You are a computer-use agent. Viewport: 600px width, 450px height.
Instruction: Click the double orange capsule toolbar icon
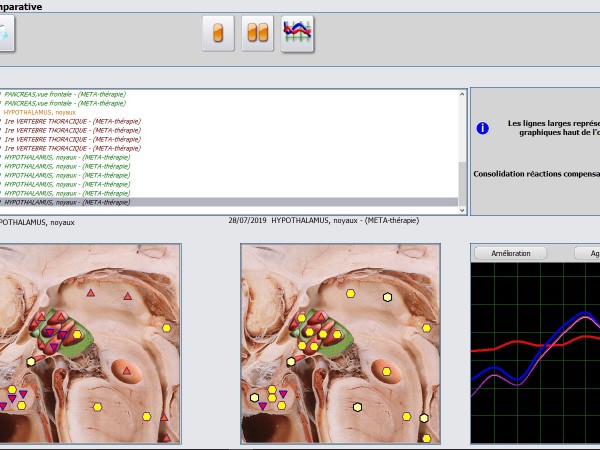258,34
